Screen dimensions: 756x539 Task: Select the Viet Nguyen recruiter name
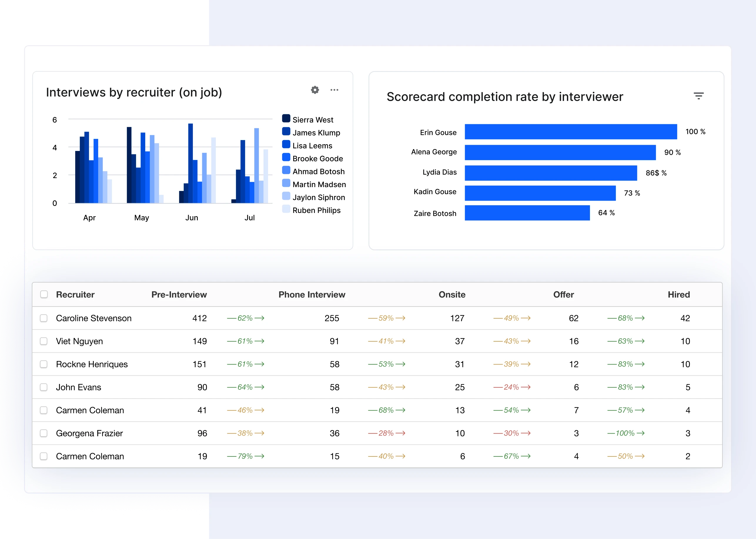coord(79,341)
